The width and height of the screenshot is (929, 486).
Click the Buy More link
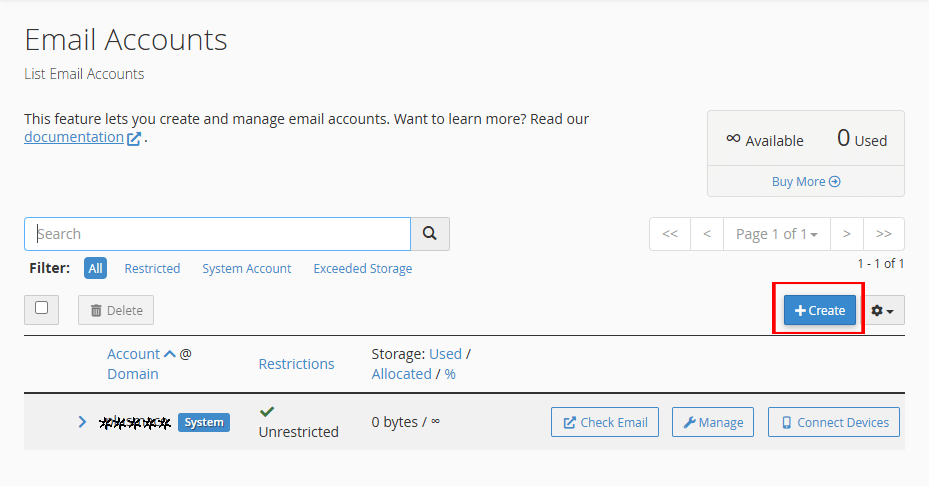pyautogui.click(x=805, y=181)
